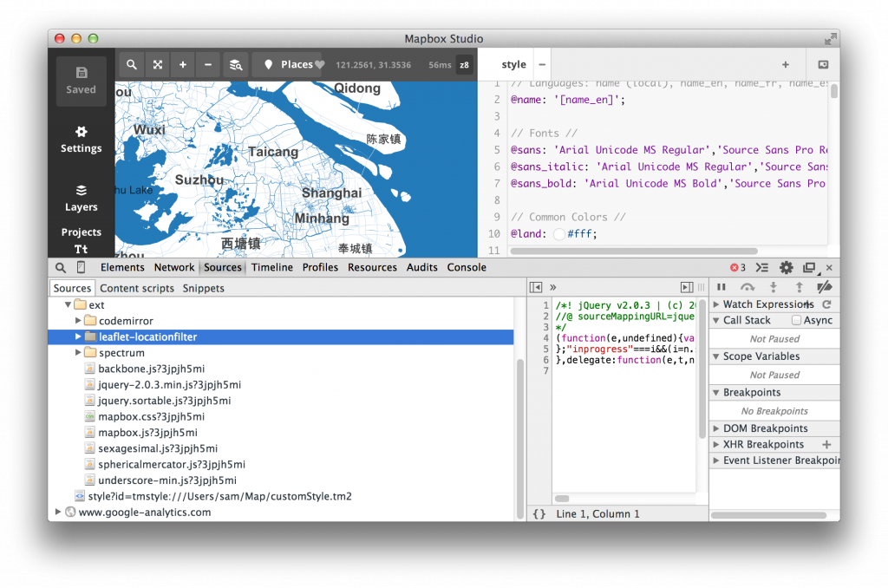Image resolution: width=888 pixels, height=588 pixels.
Task: Hide the navigator sidebar icon
Action: pos(536,287)
